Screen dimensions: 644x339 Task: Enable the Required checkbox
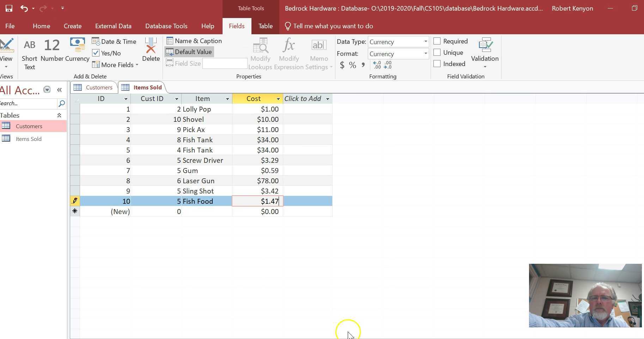437,41
